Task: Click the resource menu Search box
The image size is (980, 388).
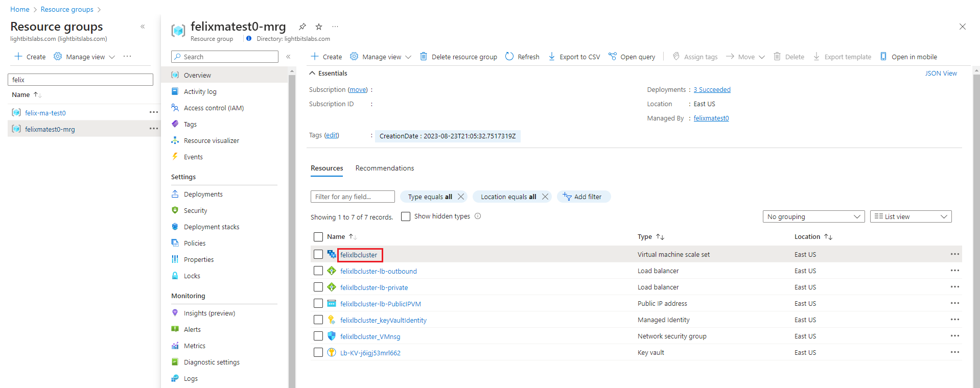Action: 225,57
